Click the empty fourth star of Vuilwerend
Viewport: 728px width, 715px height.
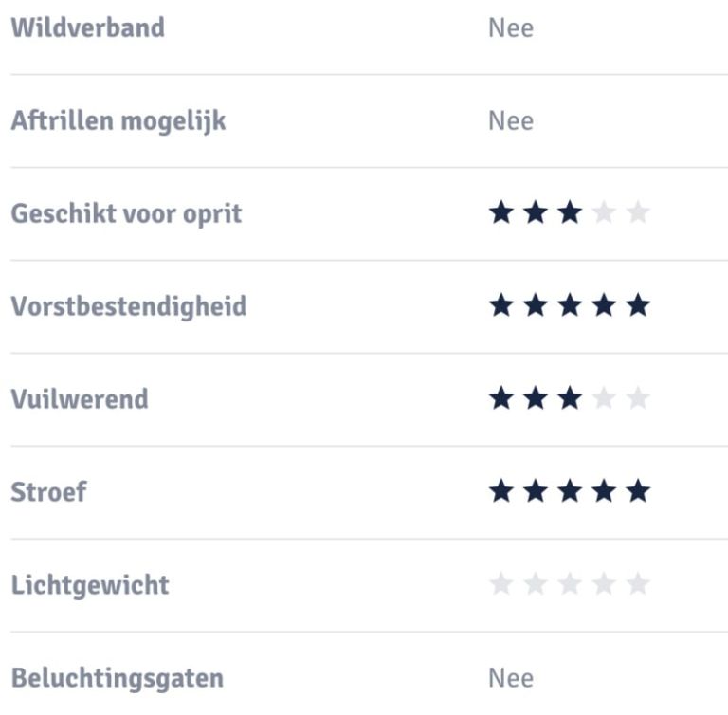[x=604, y=399]
